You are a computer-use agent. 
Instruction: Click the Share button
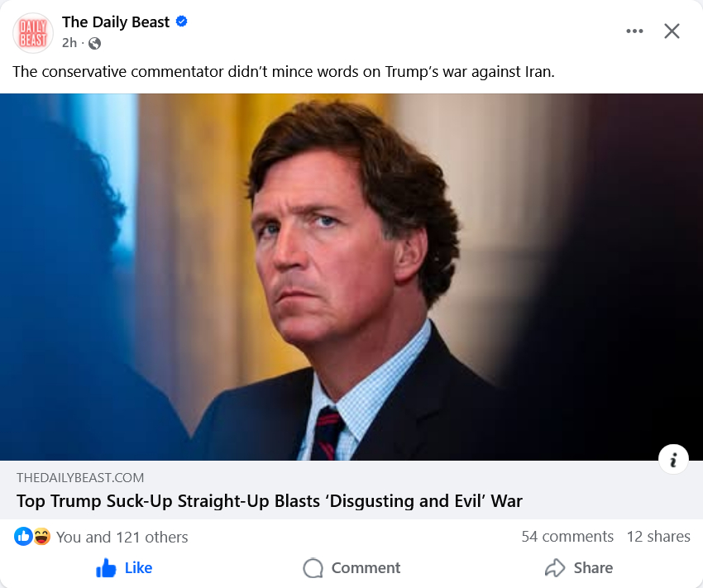(x=579, y=568)
